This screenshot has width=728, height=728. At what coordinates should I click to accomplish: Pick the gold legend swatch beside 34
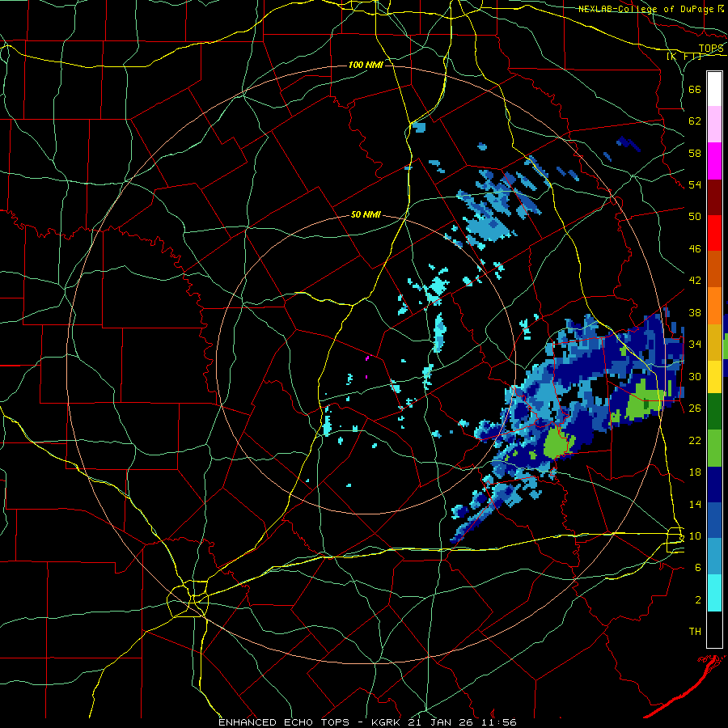point(714,341)
